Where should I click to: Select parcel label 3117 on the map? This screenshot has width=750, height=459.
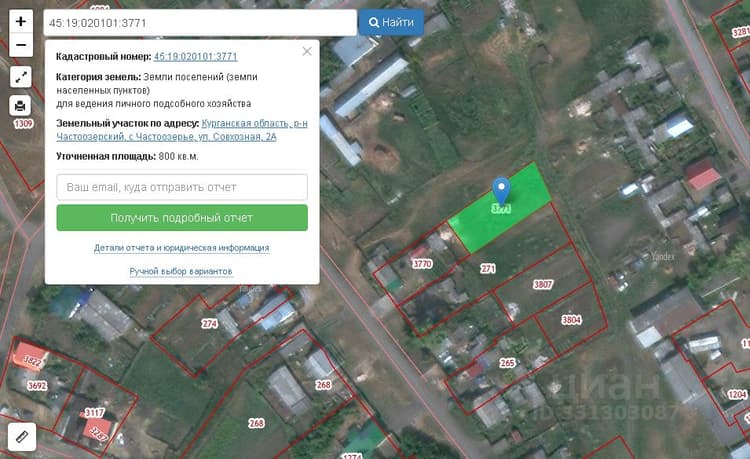[x=95, y=413]
